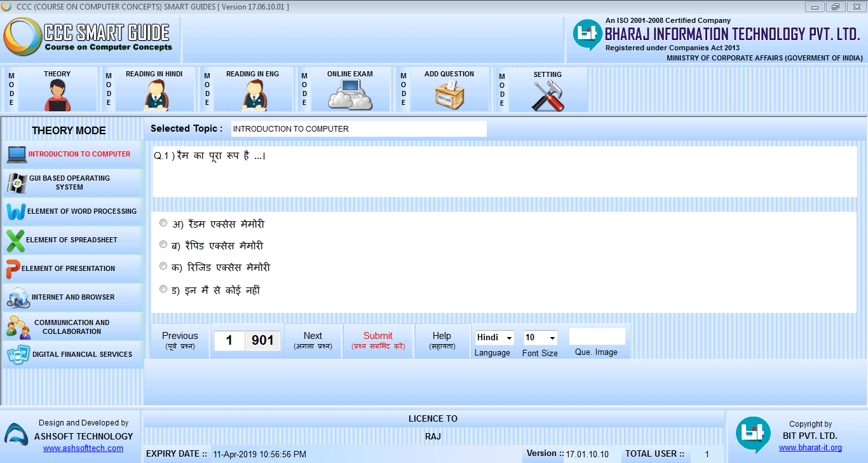Screen dimensions: 868x463
Task: Click the W icon for Word Processing
Action: click(17, 211)
